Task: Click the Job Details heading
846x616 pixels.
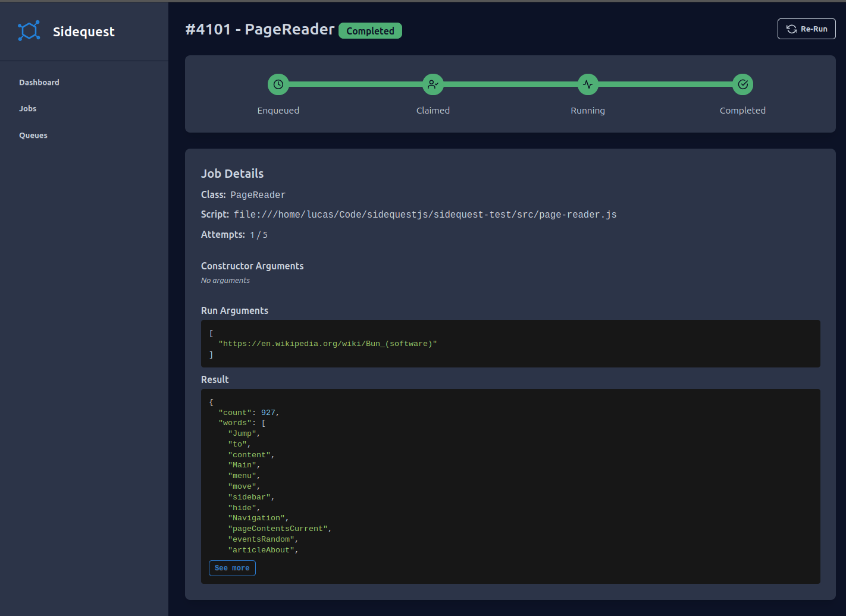Action: [232, 174]
